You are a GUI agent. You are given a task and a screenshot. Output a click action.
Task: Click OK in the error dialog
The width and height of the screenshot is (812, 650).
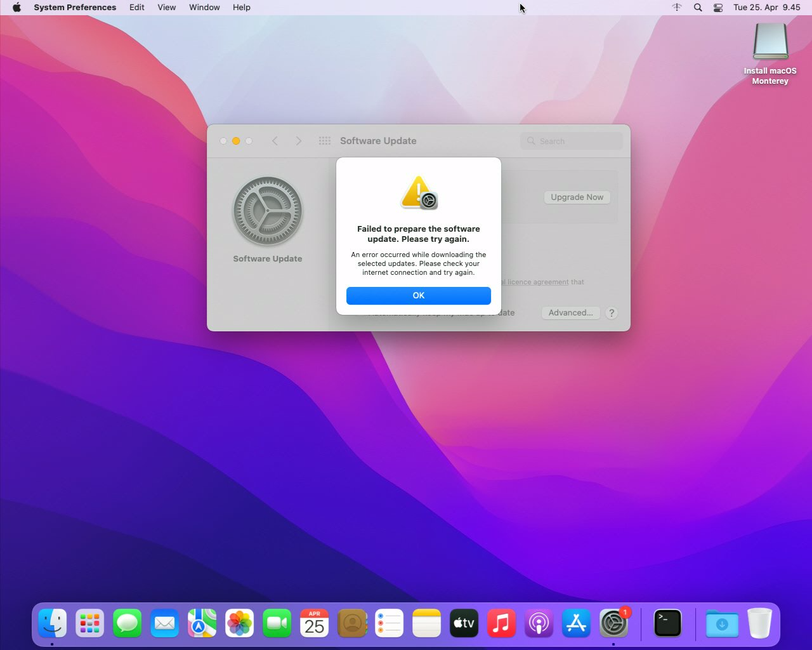(x=419, y=295)
